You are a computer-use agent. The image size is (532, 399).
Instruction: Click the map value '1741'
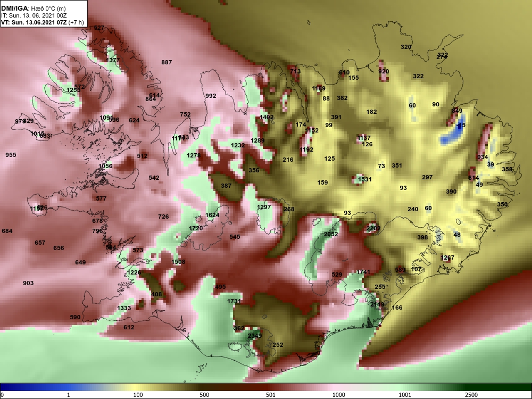click(363, 272)
